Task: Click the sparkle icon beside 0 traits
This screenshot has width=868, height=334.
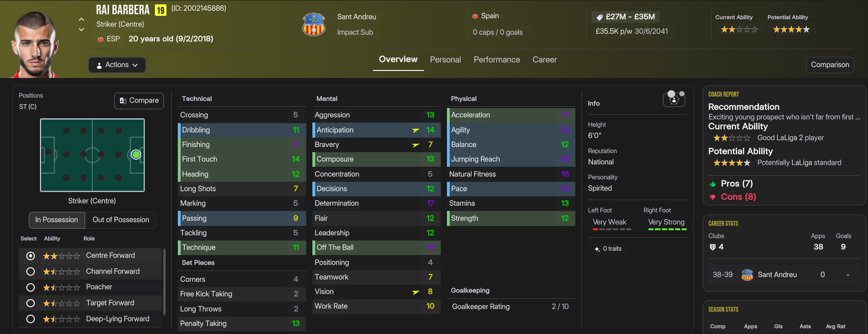Action: [597, 249]
